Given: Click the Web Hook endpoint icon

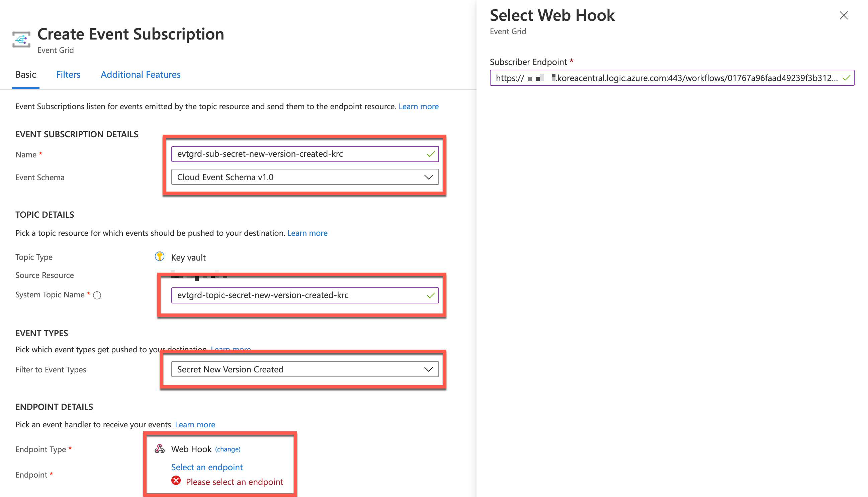Looking at the screenshot, I should pyautogui.click(x=159, y=448).
